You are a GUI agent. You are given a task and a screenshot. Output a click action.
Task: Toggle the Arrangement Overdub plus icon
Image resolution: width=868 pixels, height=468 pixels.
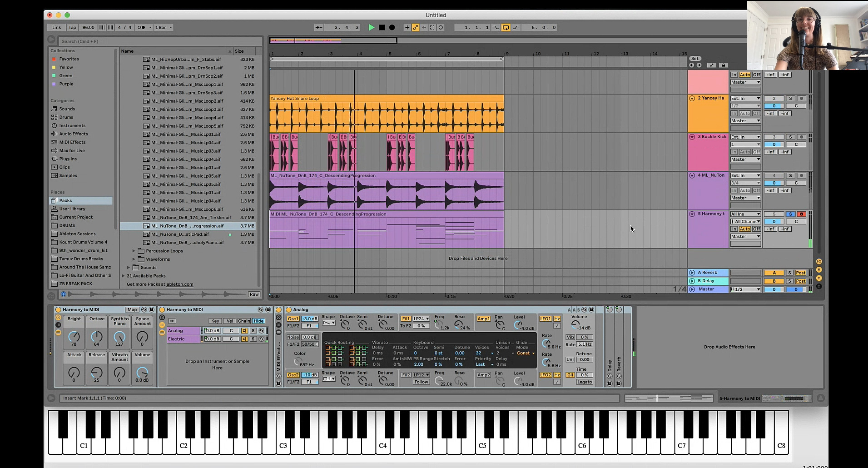407,27
